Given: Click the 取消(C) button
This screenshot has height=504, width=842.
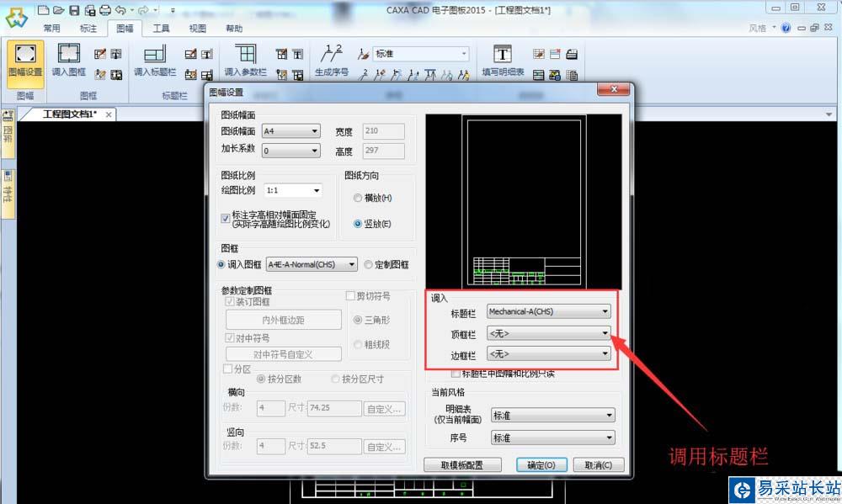Looking at the screenshot, I should (599, 464).
